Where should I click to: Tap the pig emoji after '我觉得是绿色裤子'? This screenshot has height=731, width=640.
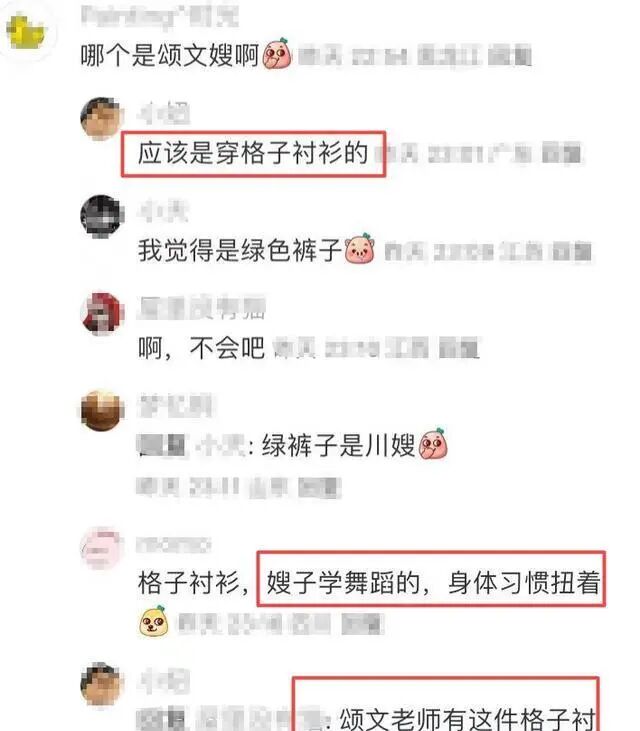[x=359, y=248]
